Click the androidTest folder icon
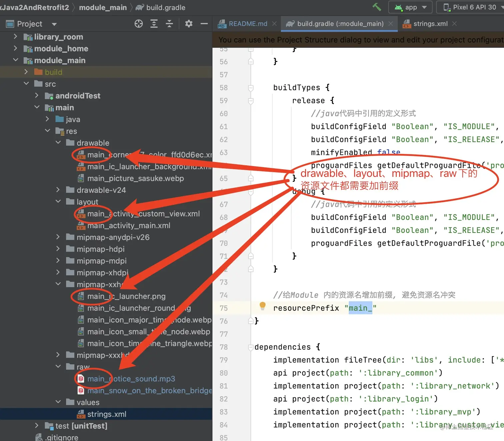The height and width of the screenshot is (441, 504). pos(49,96)
